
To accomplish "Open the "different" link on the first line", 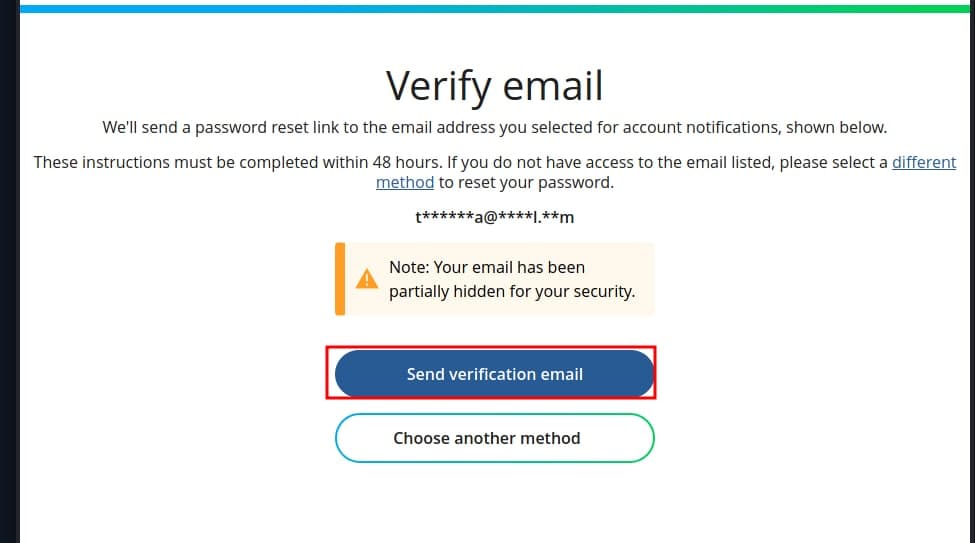I will (923, 162).
